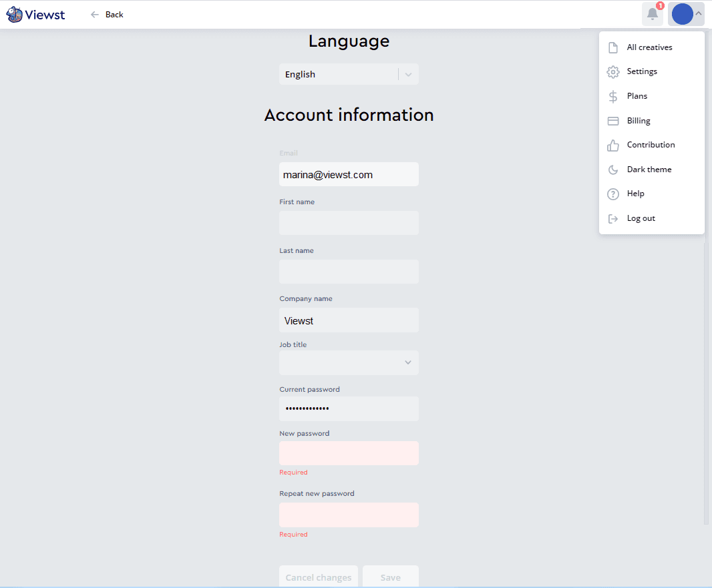The height and width of the screenshot is (588, 712).
Task: Click Cancel changes
Action: tap(319, 577)
